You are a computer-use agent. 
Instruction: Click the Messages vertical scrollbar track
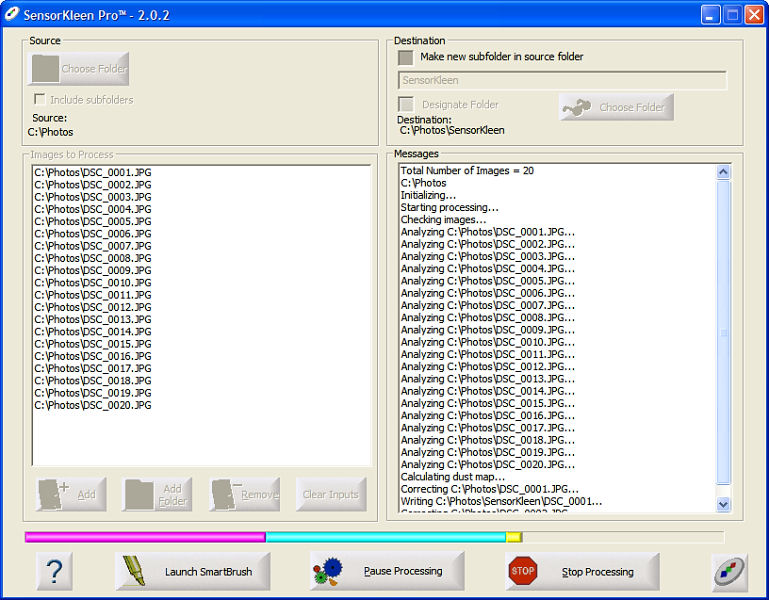tap(724, 400)
